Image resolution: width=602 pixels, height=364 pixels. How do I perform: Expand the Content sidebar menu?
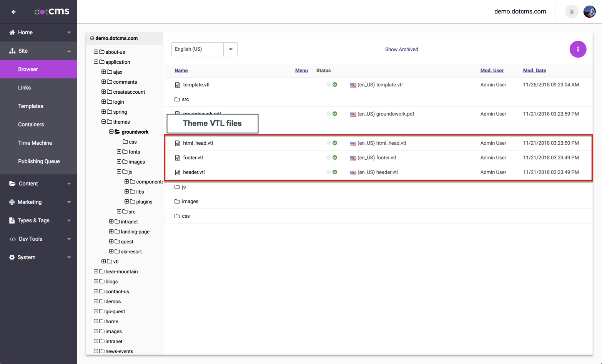click(x=38, y=184)
